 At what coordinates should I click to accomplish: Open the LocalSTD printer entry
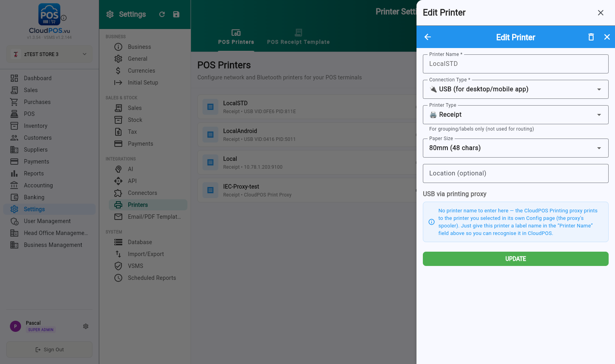(x=307, y=107)
